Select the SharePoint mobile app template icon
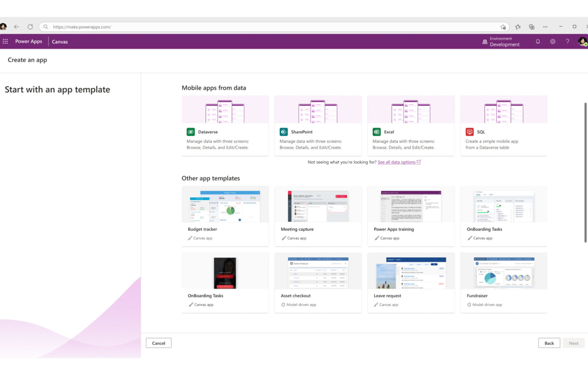The width and height of the screenshot is (588, 375). (283, 132)
